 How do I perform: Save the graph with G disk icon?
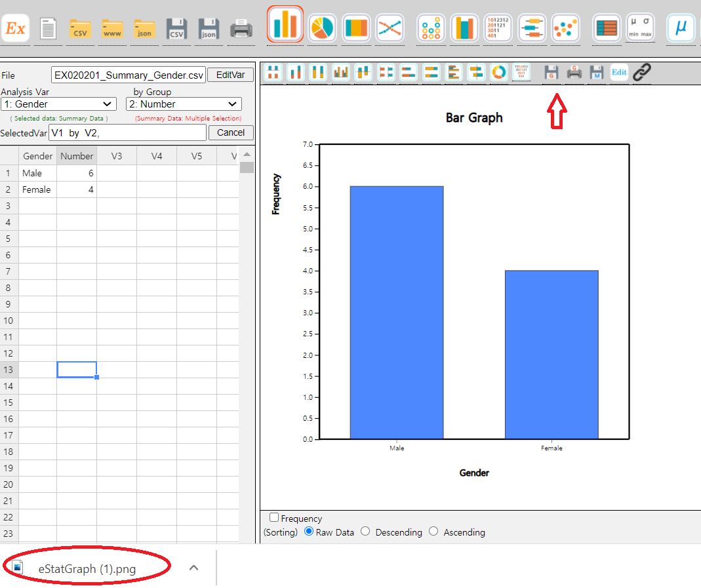coord(551,72)
